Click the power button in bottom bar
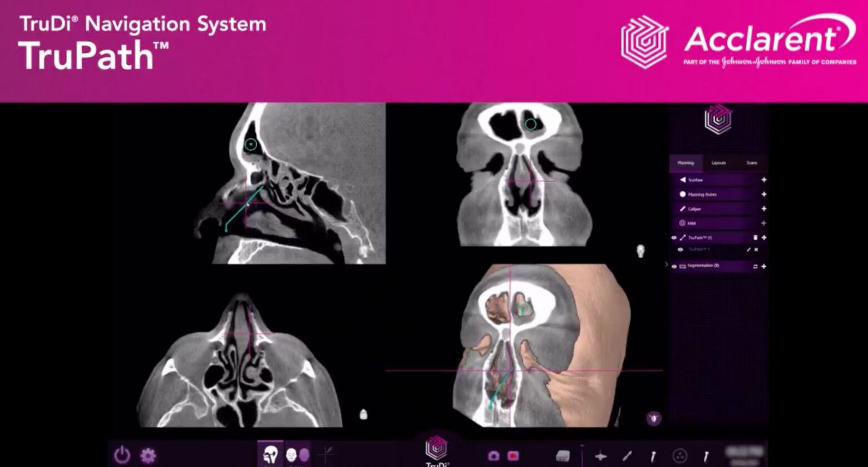The height and width of the screenshot is (467, 868). [122, 455]
